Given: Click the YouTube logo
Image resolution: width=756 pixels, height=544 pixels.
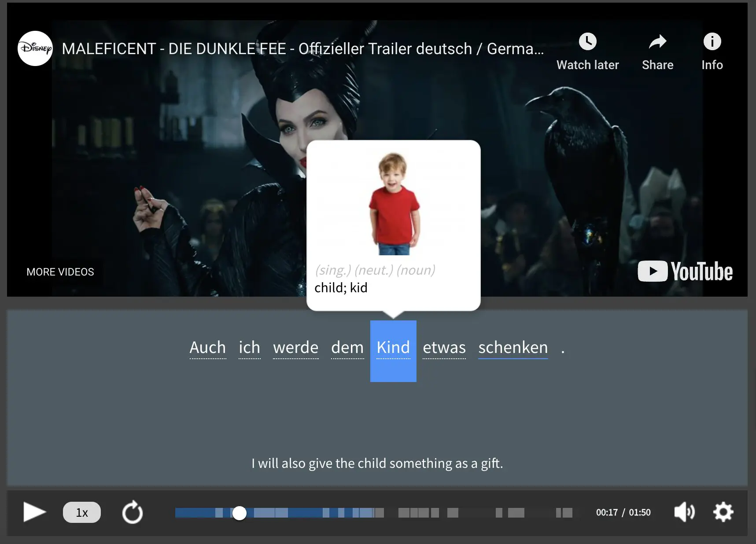Looking at the screenshot, I should (x=685, y=271).
